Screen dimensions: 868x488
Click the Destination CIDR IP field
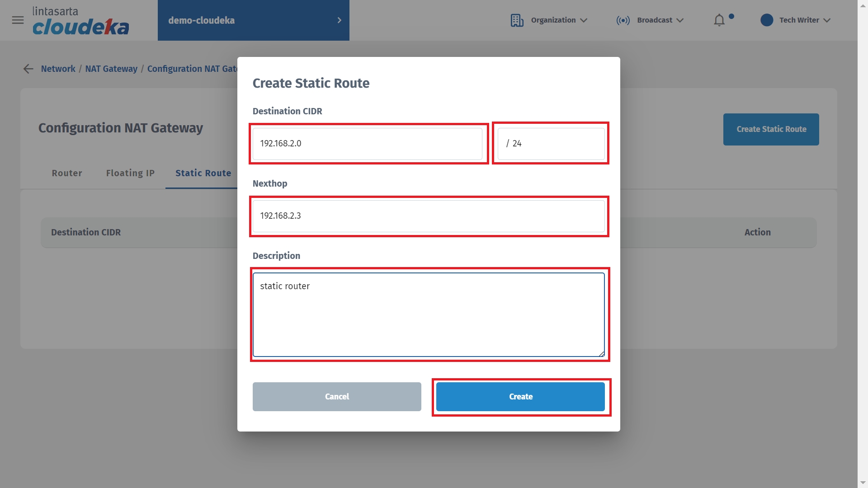[367, 144]
